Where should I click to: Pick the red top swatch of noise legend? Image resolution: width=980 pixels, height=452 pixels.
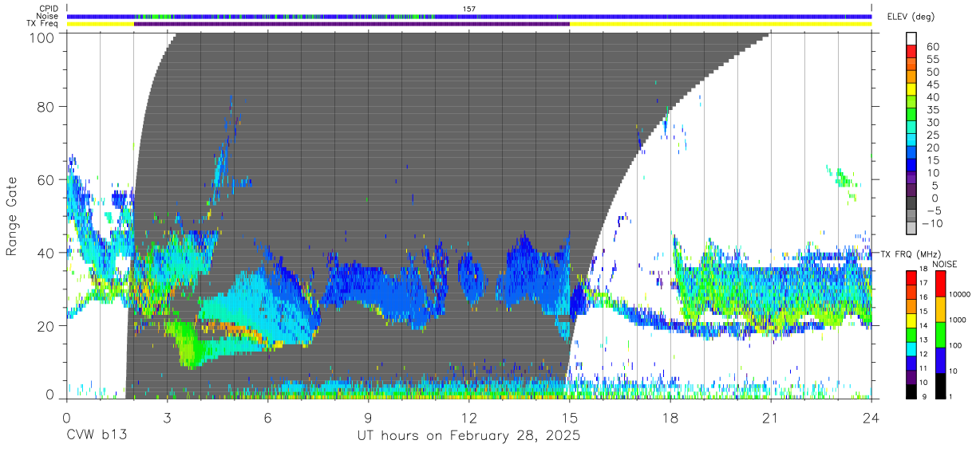tap(939, 283)
